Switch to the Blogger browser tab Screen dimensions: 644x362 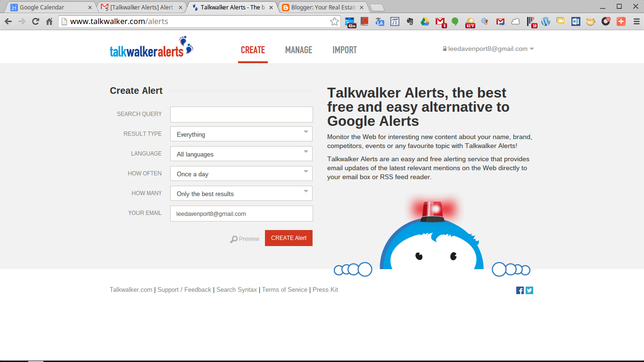click(322, 8)
